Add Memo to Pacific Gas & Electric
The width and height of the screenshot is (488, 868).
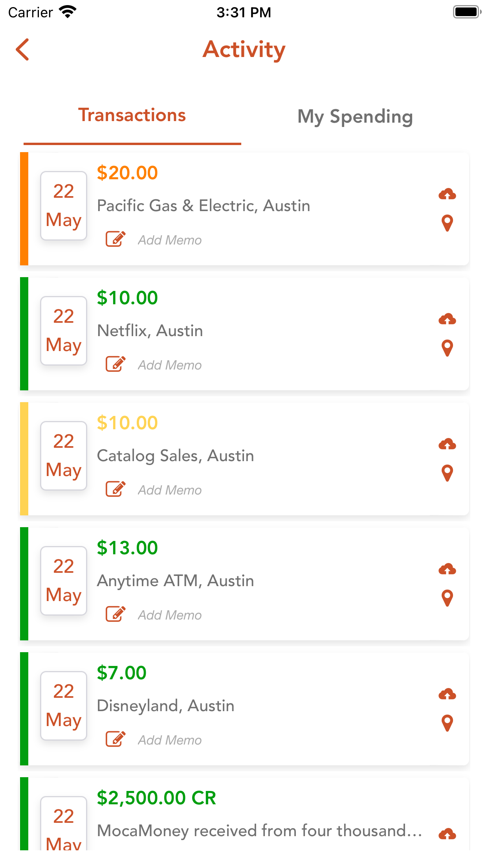[170, 240]
